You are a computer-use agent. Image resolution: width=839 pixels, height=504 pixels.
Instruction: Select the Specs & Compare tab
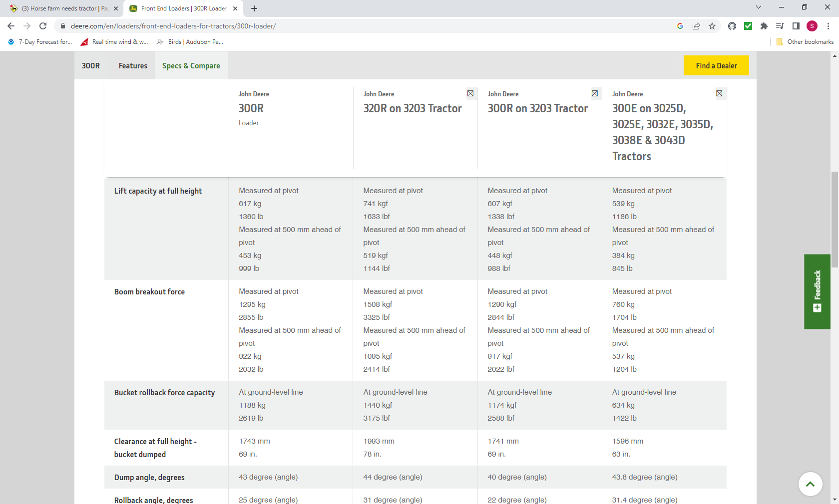tap(191, 66)
